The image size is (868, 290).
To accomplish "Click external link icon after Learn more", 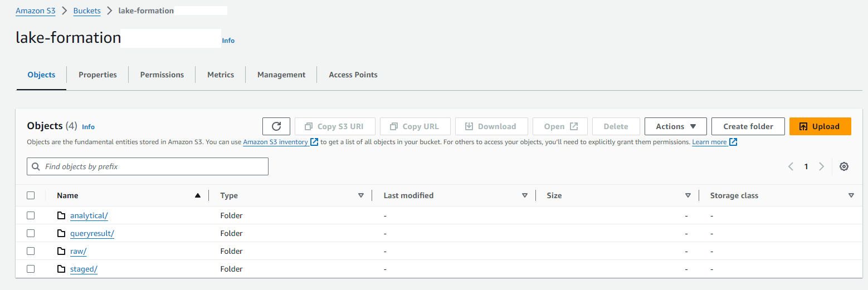I will click(733, 142).
